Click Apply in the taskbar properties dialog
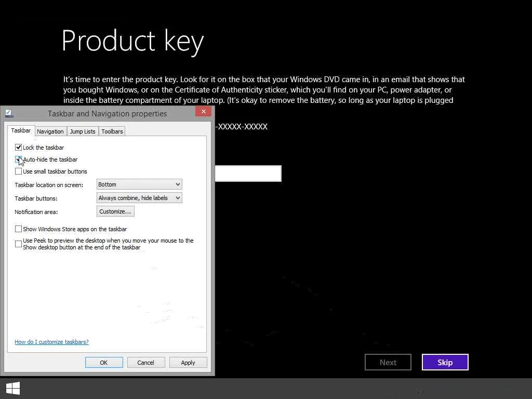The height and width of the screenshot is (399, 532). pyautogui.click(x=188, y=362)
